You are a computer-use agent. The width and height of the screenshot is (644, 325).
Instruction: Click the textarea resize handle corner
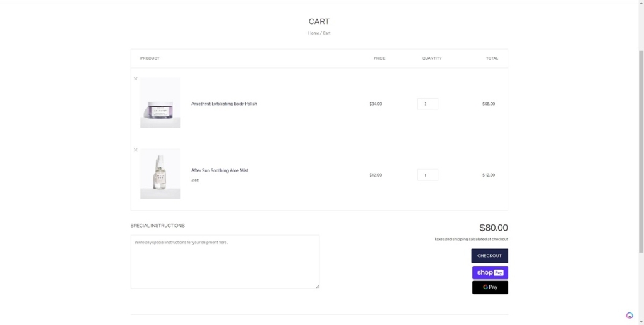[x=317, y=286]
